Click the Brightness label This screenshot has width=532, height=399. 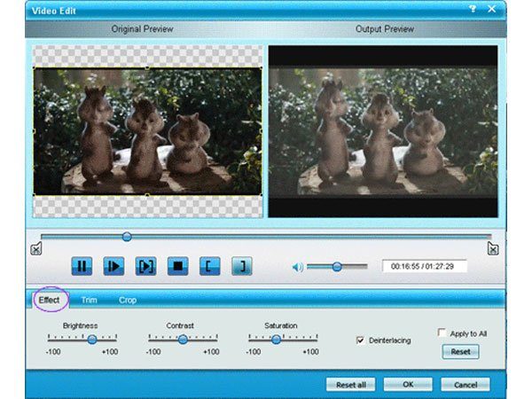pyautogui.click(x=81, y=325)
